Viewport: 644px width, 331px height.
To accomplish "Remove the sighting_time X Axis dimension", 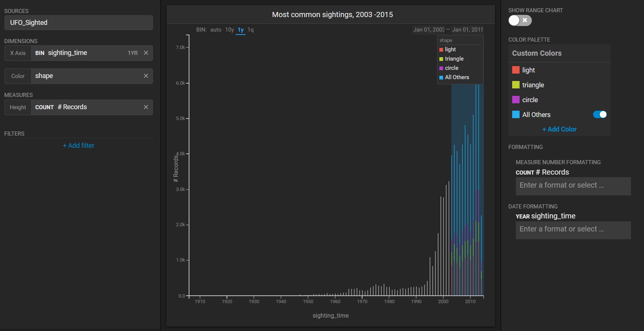I will point(146,53).
